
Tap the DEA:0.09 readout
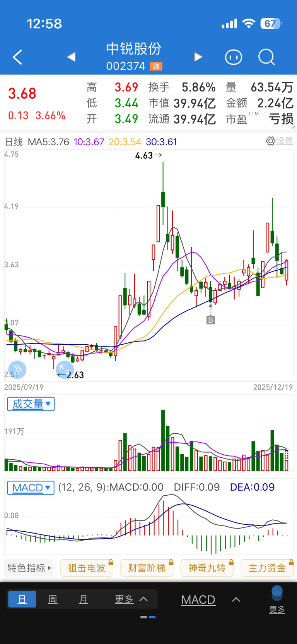[252, 487]
